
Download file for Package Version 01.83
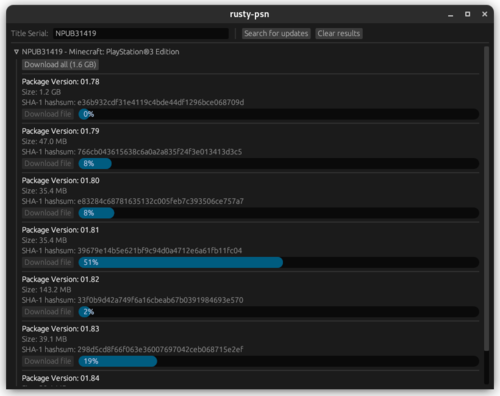click(x=48, y=361)
